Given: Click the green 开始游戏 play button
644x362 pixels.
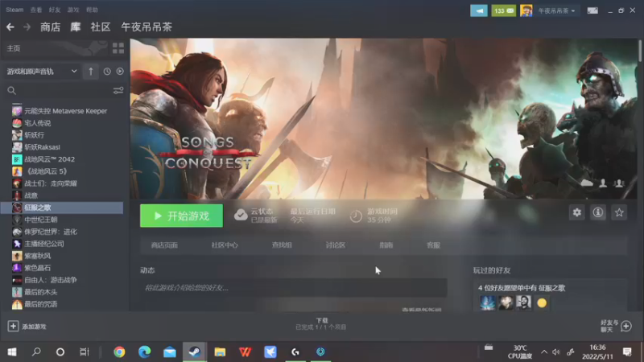Looking at the screenshot, I should [182, 216].
